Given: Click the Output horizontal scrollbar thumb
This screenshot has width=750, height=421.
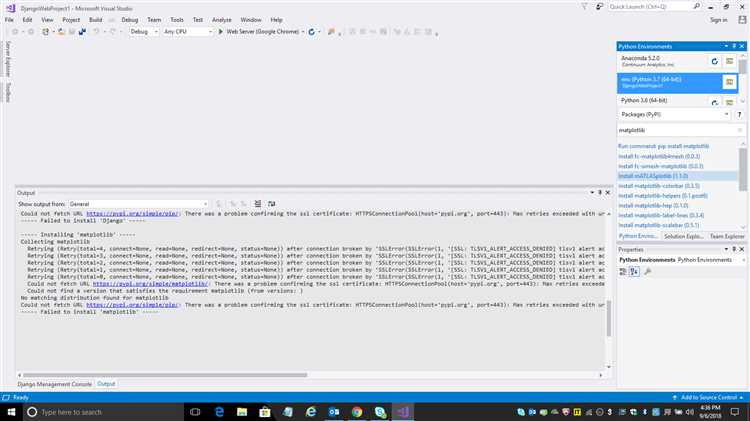Looking at the screenshot, I should 165,375.
